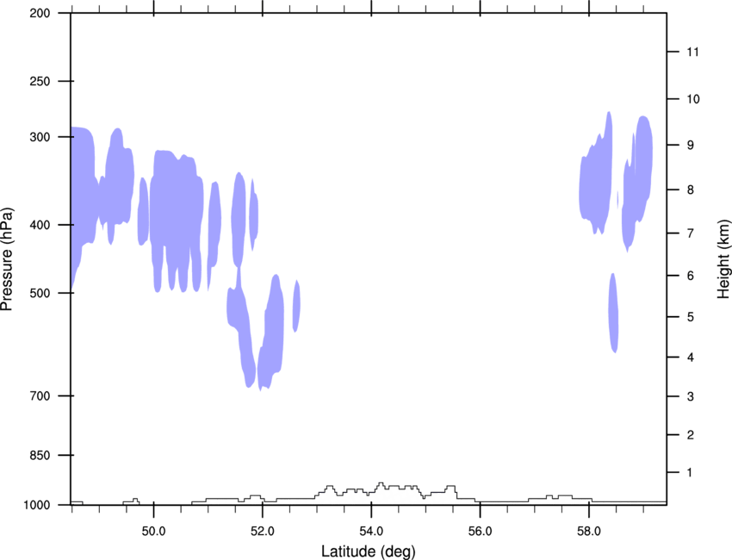Viewport: 732px width, 560px height.
Task: Select the 500 pressure tick label
Action: click(40, 293)
